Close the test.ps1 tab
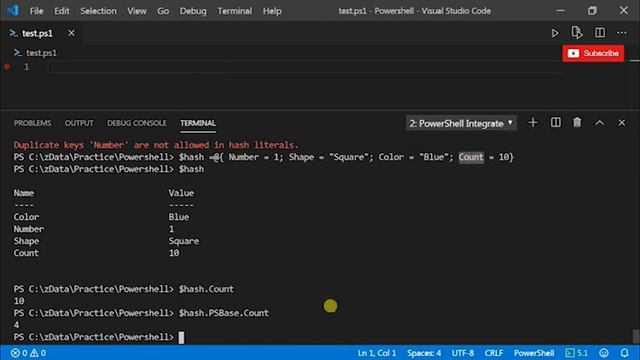Viewport: 640px width, 360px height. (71, 33)
